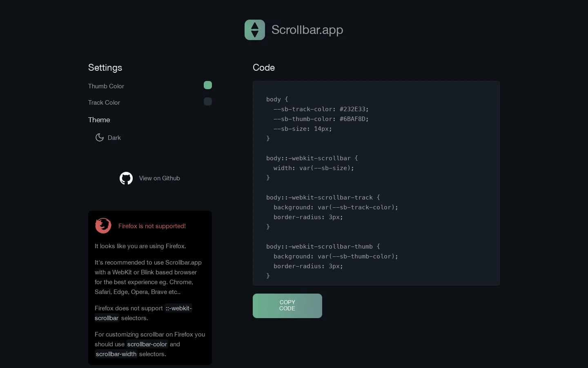Click the body::-webkit-scrollbar-track { line
Screen dimensions: 588x368
click(323, 197)
